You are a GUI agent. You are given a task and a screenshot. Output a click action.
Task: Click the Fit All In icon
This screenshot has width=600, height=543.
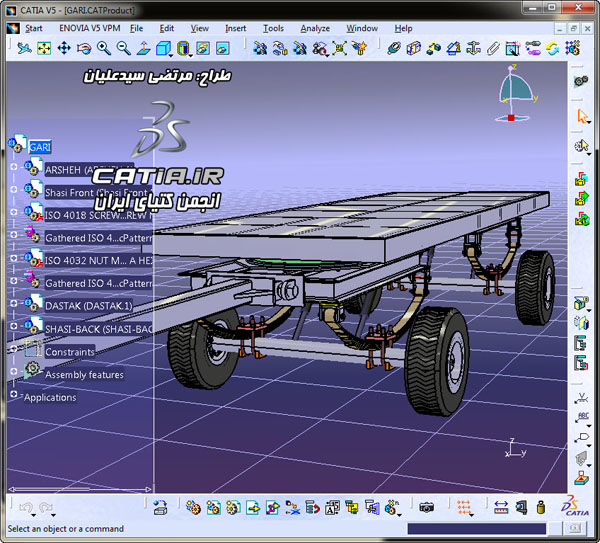click(x=44, y=49)
